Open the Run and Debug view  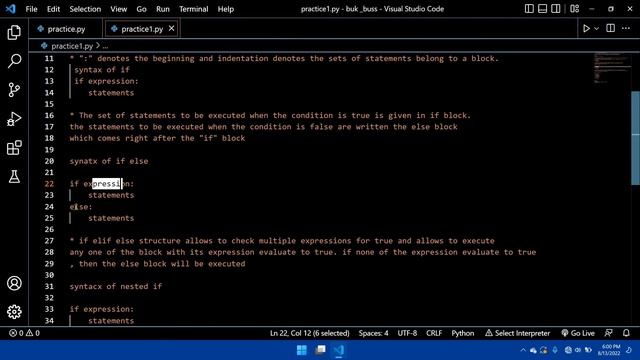click(x=14, y=119)
